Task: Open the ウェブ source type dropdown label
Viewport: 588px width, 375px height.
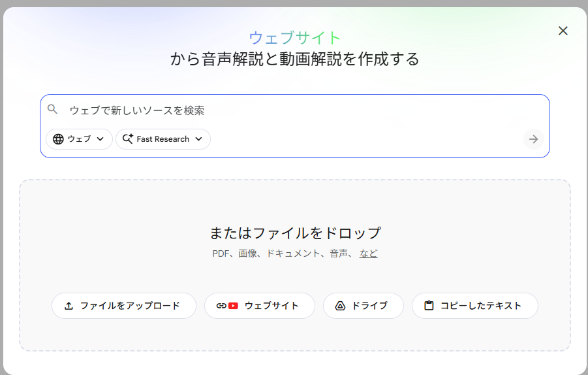Action: point(79,139)
